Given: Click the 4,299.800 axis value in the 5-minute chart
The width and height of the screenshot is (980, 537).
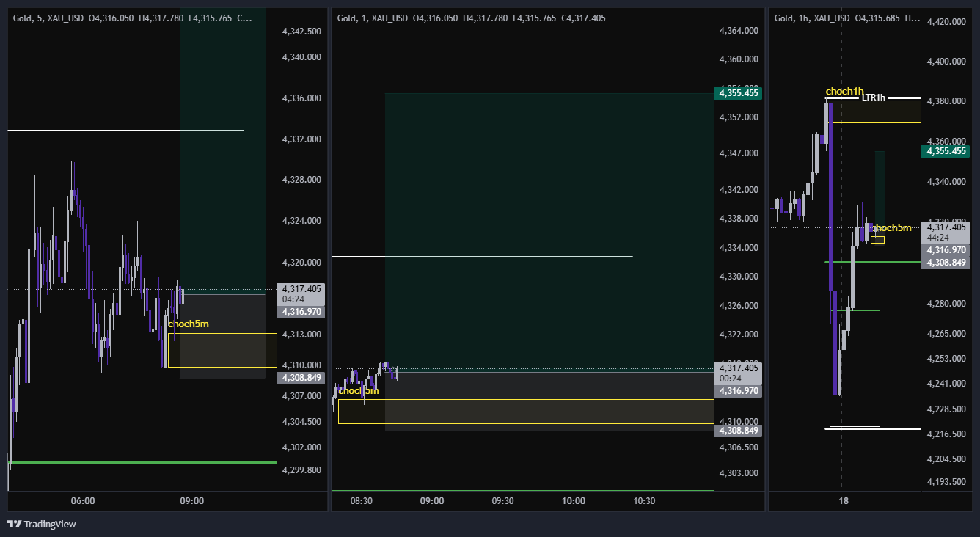Looking at the screenshot, I should click(x=301, y=470).
